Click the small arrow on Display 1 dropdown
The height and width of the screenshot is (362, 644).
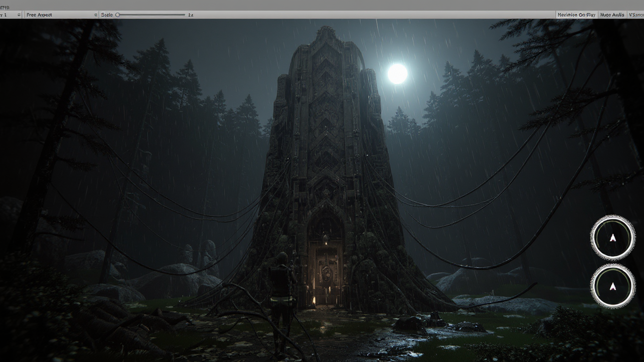tap(19, 15)
